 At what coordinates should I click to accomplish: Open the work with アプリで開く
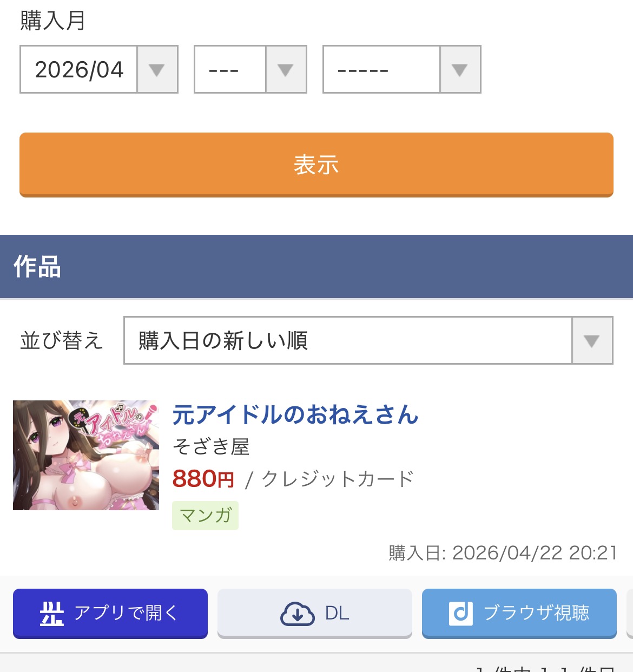point(110,614)
